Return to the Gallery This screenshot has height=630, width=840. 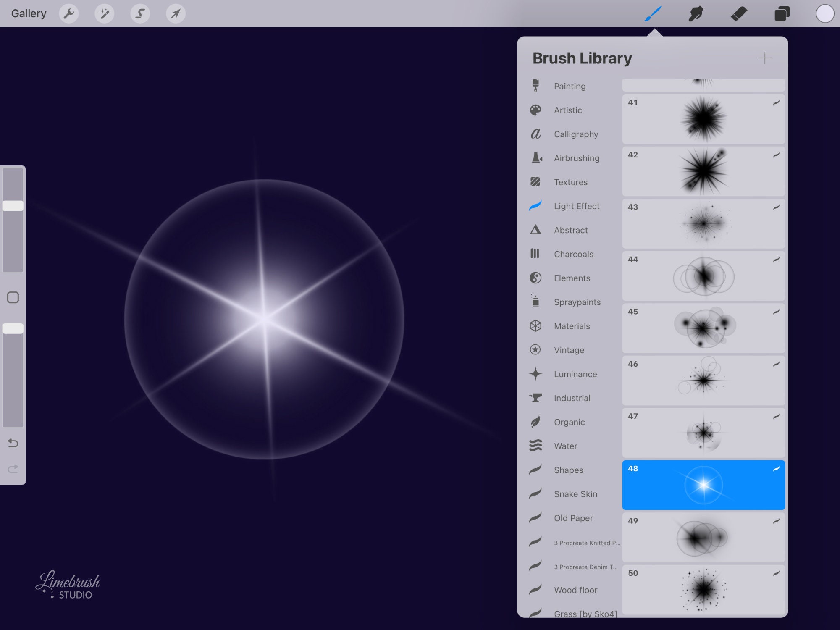pyautogui.click(x=29, y=13)
